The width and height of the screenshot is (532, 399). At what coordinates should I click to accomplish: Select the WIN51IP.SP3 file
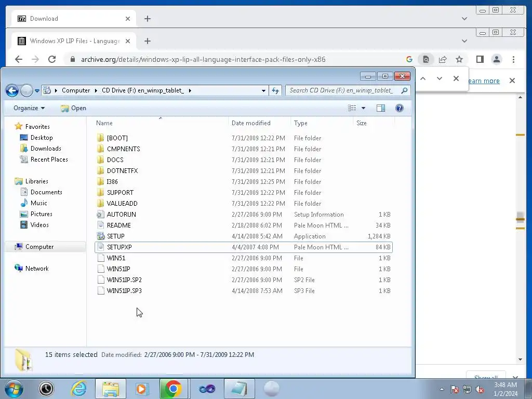[x=243, y=291]
